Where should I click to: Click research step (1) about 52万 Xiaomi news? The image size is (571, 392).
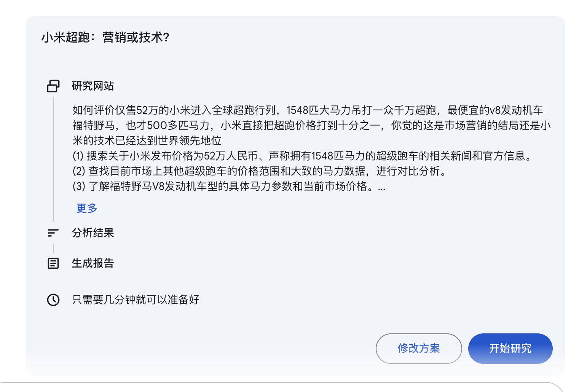303,156
